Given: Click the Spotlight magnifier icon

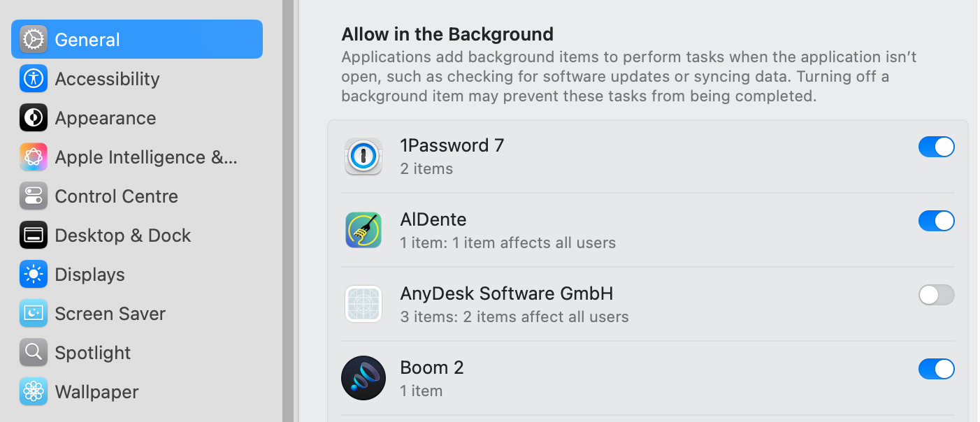Looking at the screenshot, I should pos(34,353).
